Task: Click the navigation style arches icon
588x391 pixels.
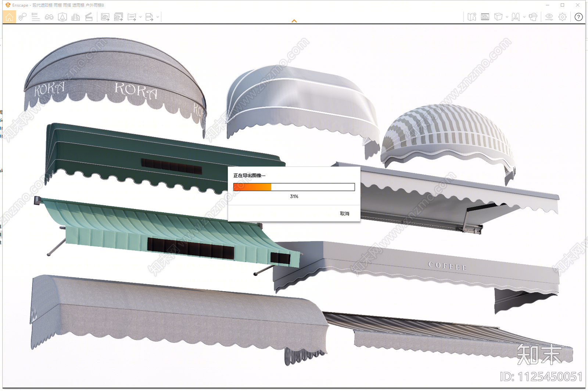Action: click(x=516, y=17)
